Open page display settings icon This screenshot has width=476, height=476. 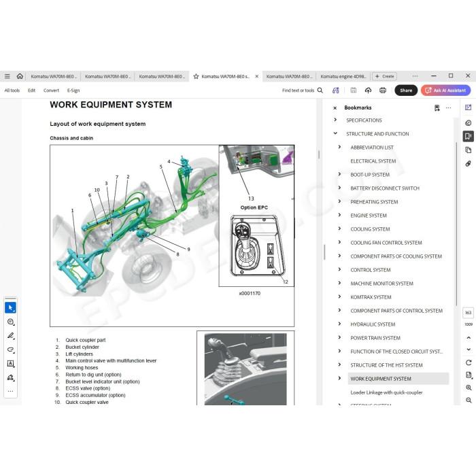[x=469, y=375]
